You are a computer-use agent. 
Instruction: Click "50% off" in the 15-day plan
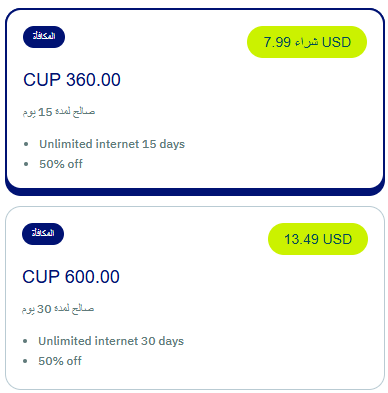pos(61,164)
